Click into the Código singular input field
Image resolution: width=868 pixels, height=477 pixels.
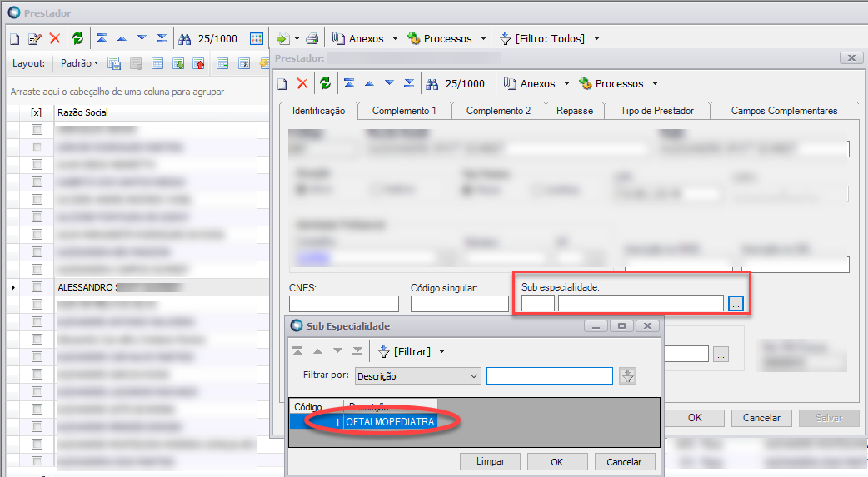pos(460,304)
